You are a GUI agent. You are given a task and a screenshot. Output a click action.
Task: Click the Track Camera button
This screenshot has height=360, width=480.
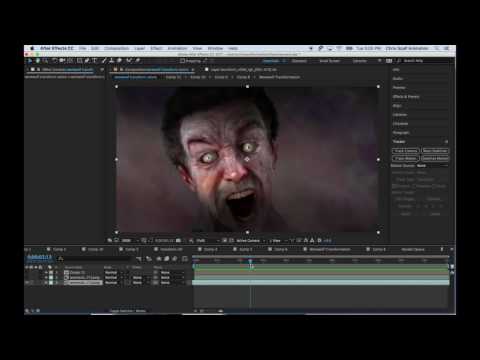click(406, 151)
